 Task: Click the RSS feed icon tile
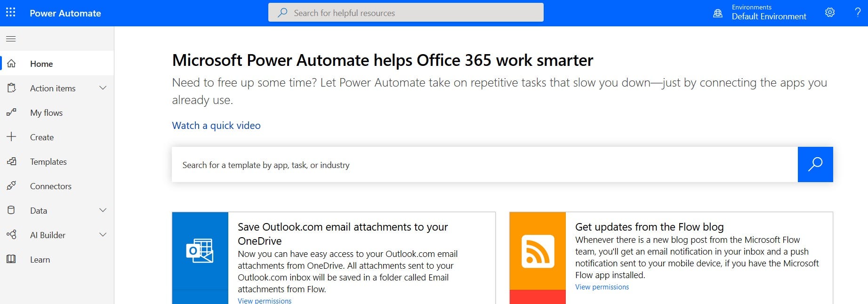click(538, 251)
